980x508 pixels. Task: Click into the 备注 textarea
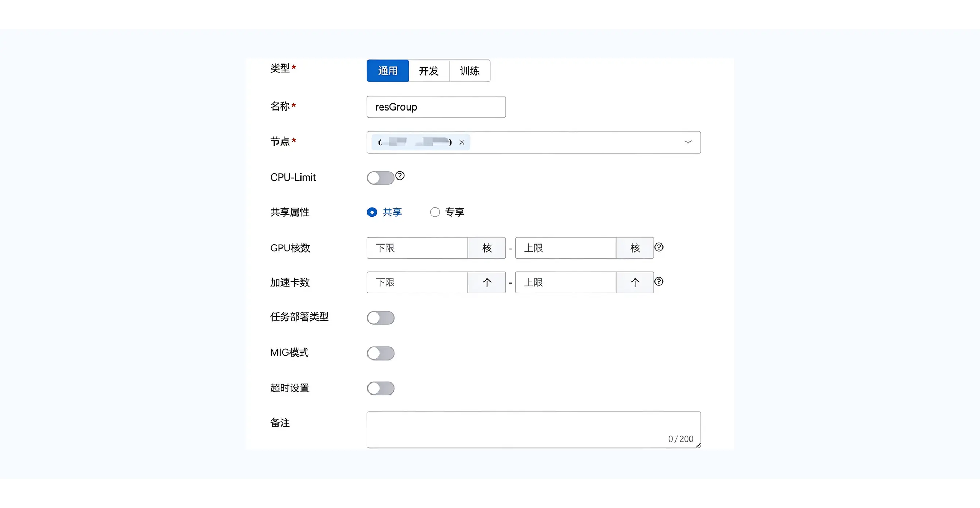pyautogui.click(x=534, y=430)
